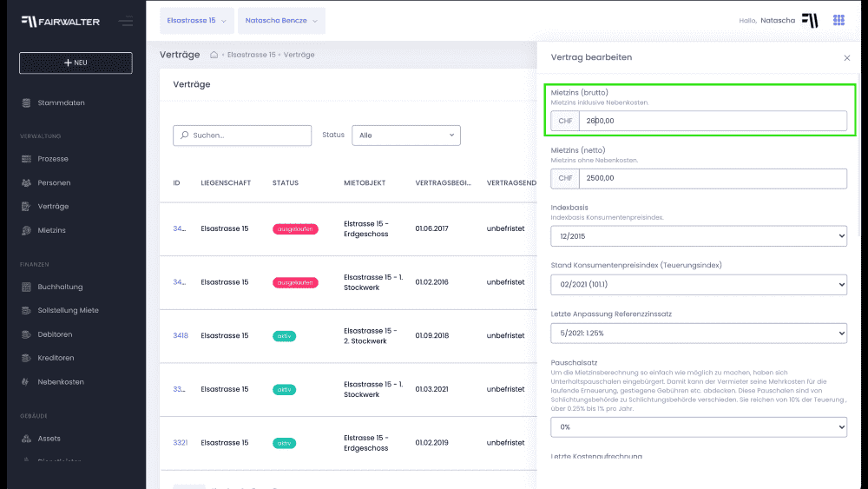
Task: Click the Prozesse sidebar icon
Action: [27, 159]
